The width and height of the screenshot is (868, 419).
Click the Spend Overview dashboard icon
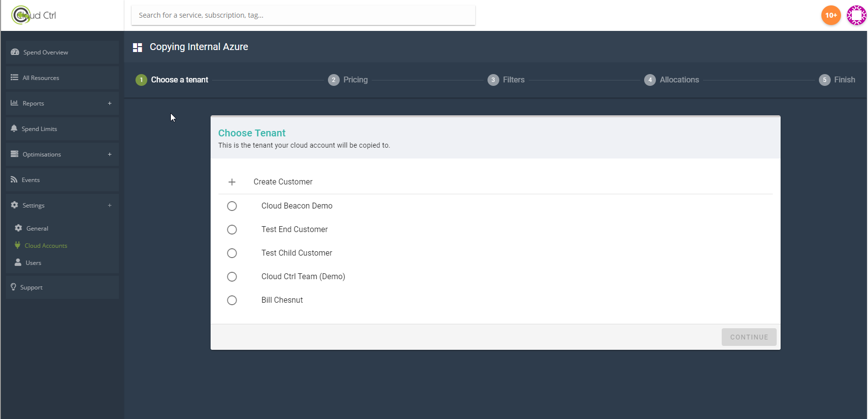coord(15,52)
